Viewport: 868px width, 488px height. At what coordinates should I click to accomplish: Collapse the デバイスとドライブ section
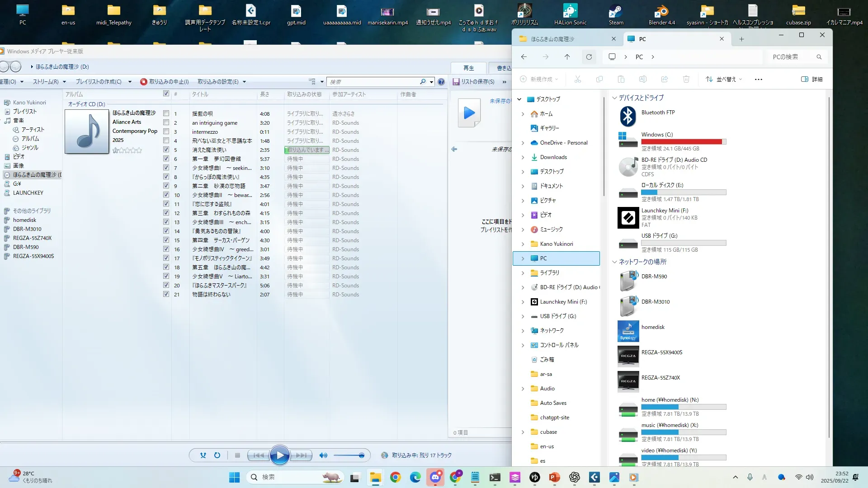614,98
